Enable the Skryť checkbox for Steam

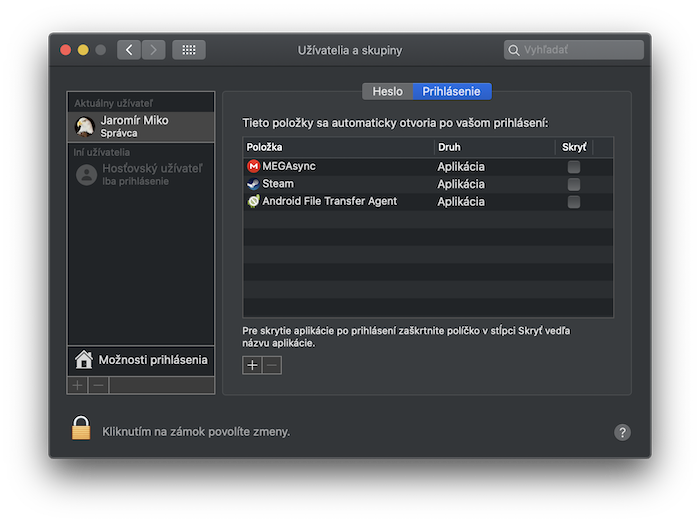pos(573,184)
